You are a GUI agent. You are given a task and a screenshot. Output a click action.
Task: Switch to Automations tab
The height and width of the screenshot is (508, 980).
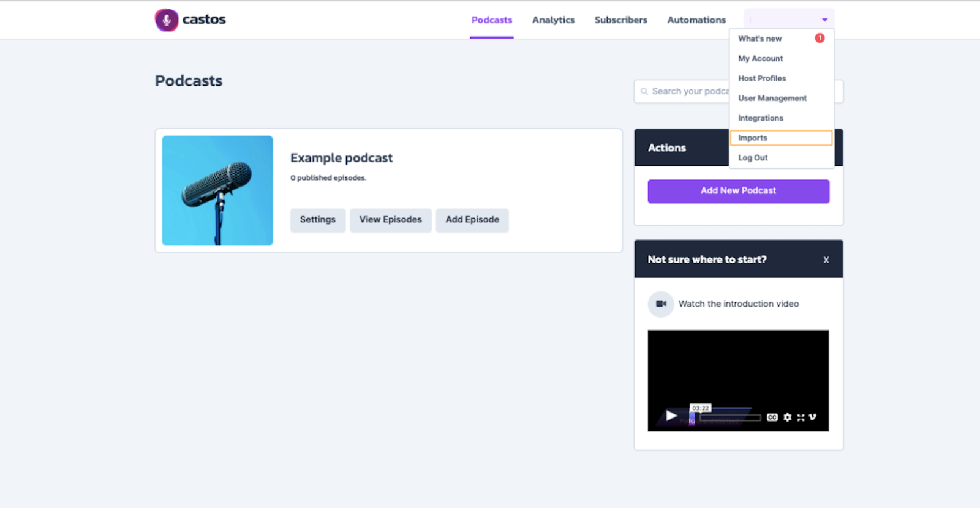coord(696,20)
